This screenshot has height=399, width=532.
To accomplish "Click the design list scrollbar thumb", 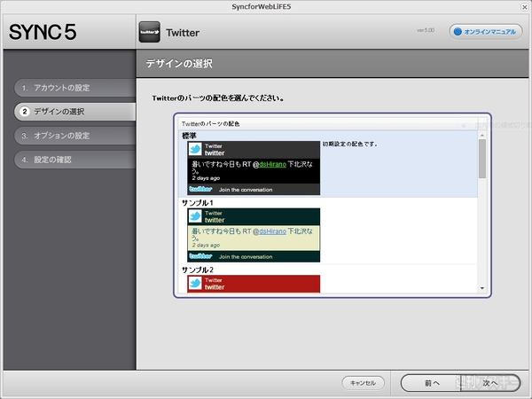I will point(482,159).
